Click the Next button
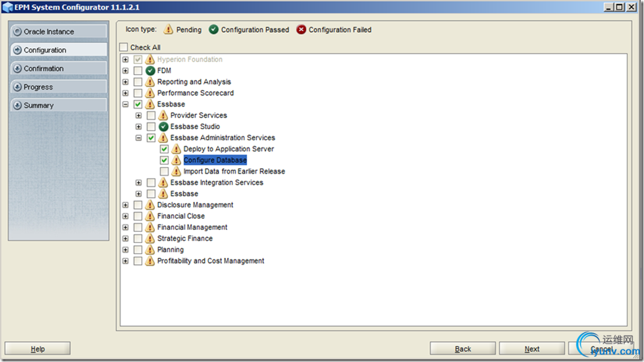Screen dimensions: 644x362 (532, 348)
